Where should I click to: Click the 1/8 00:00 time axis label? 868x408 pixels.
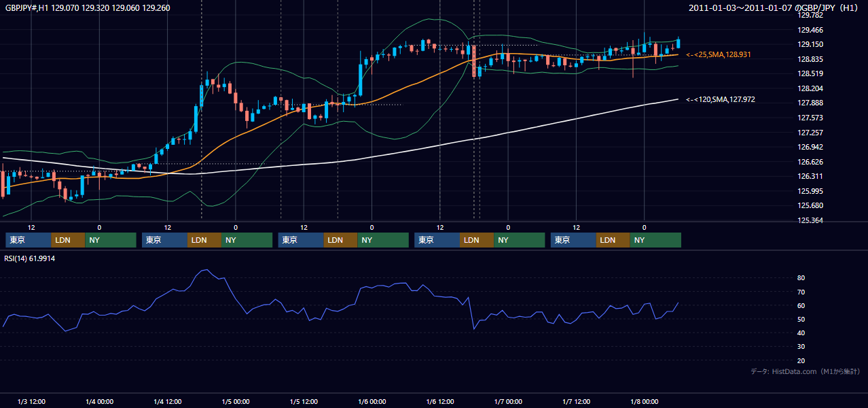click(x=645, y=402)
